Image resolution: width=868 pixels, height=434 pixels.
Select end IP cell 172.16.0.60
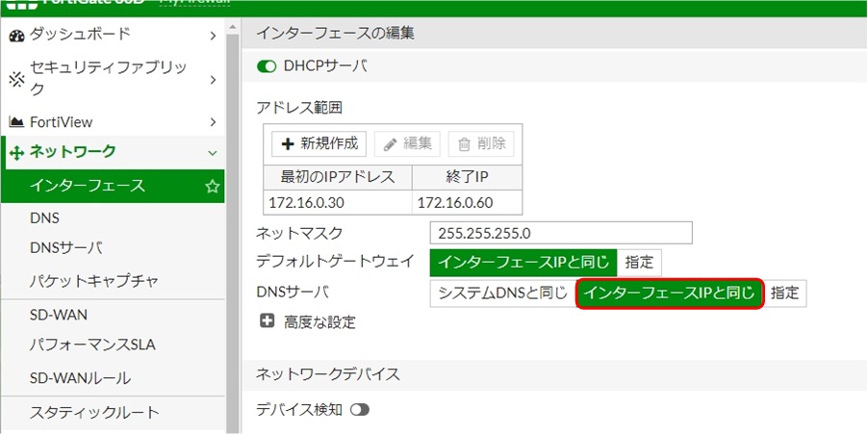pos(468,203)
